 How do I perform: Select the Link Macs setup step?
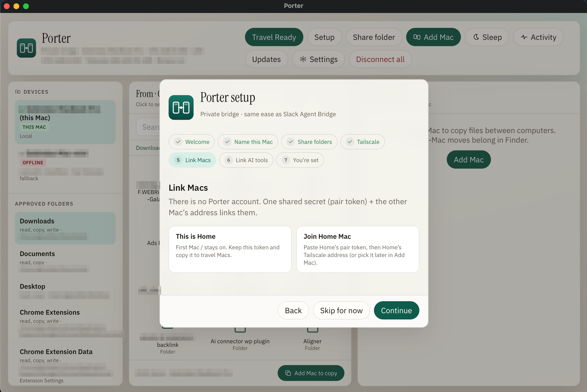coord(192,160)
